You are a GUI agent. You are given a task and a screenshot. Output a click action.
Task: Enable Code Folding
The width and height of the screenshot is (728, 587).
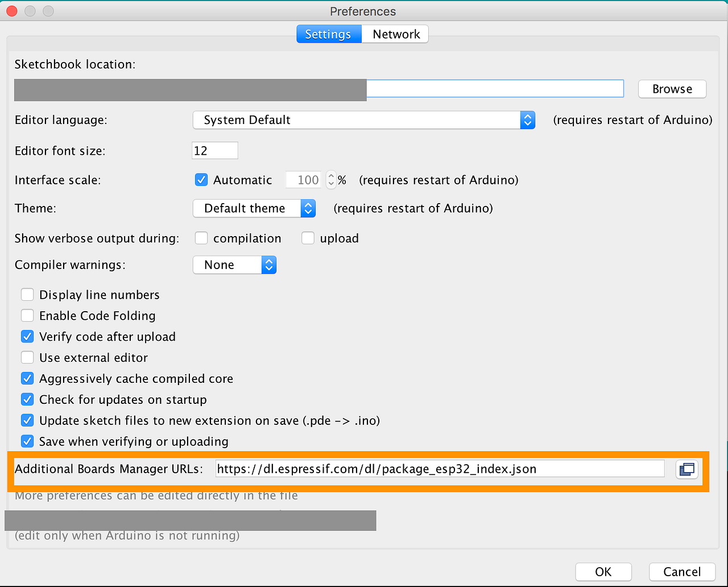27,315
